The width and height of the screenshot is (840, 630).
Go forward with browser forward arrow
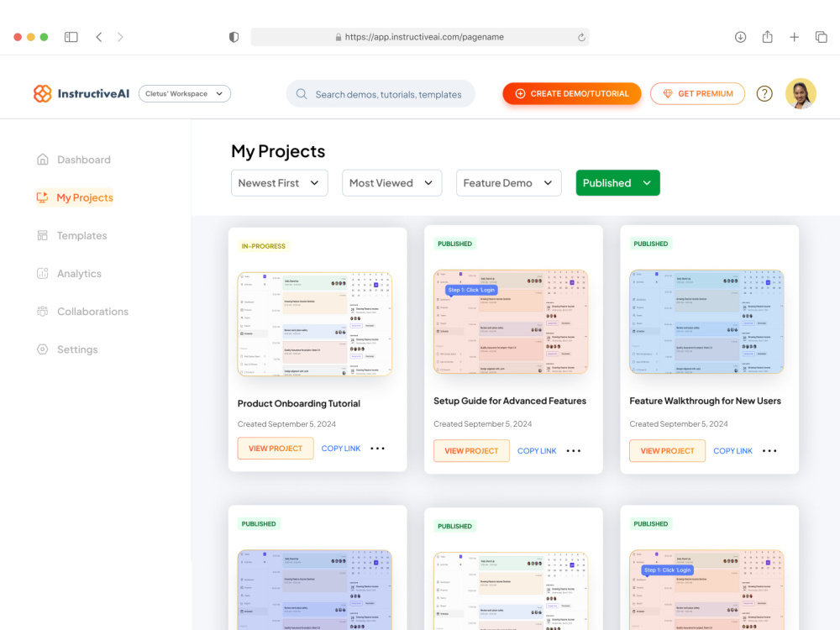120,37
